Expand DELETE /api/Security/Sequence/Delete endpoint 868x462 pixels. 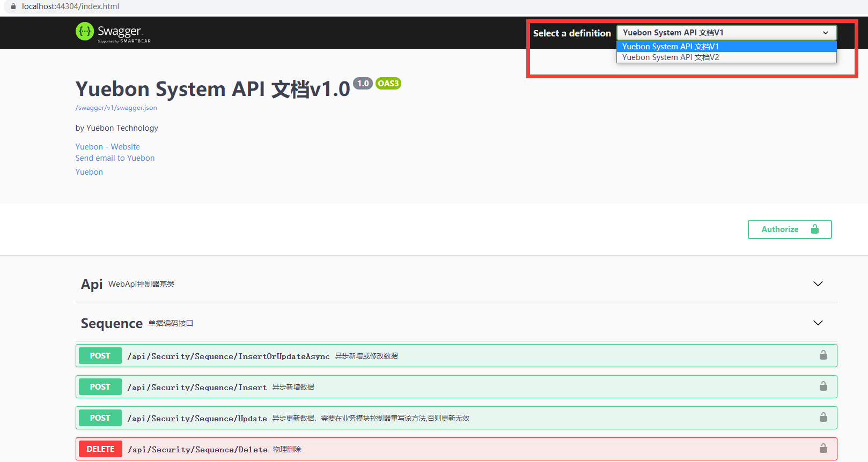(457, 449)
